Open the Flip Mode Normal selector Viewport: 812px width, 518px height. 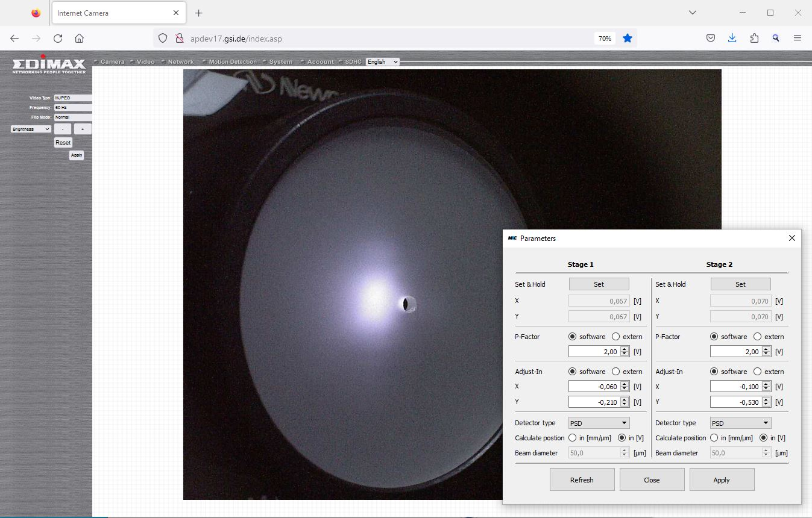tap(73, 117)
